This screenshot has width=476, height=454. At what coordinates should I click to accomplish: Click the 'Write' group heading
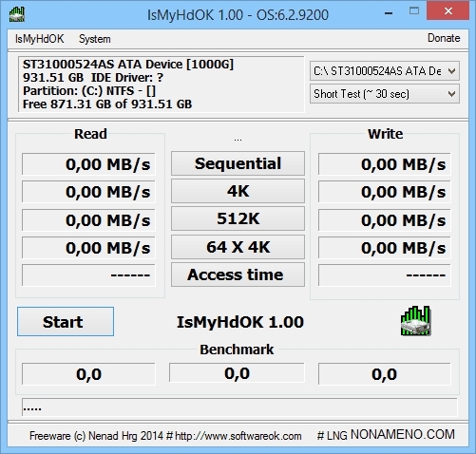tap(385, 134)
